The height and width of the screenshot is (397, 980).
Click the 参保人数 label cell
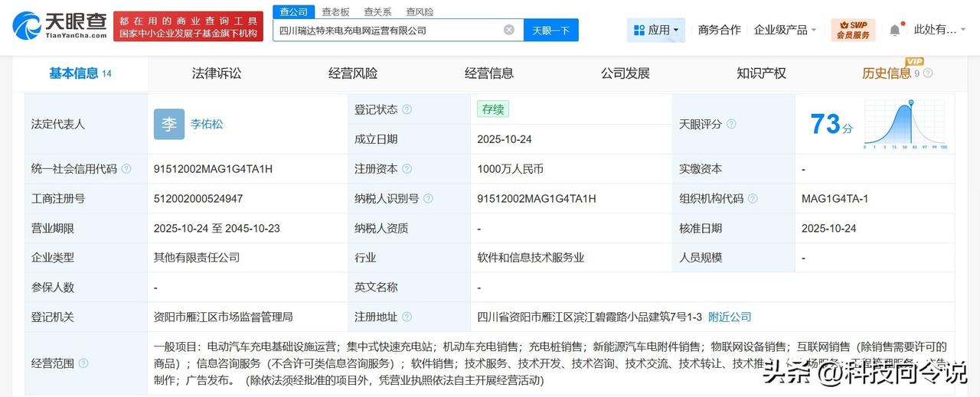(86, 287)
